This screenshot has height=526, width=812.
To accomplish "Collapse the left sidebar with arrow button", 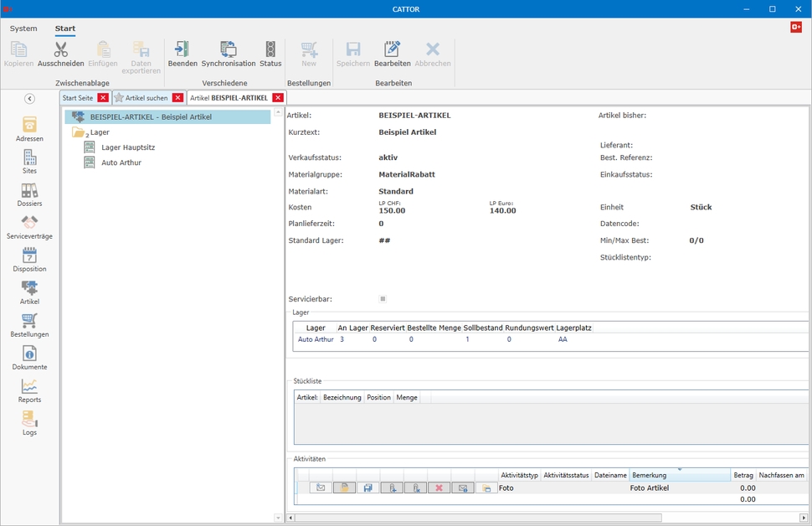I will pyautogui.click(x=29, y=99).
